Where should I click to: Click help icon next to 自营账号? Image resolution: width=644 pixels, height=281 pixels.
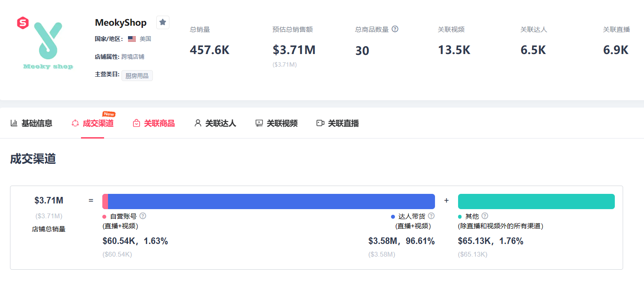pyautogui.click(x=143, y=216)
